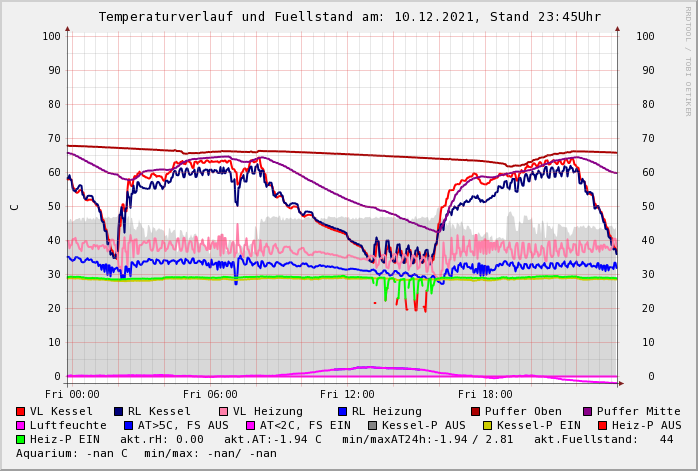Click the red VL Kessel legend swatch
Image resolution: width=698 pixels, height=471 pixels.
coord(20,411)
